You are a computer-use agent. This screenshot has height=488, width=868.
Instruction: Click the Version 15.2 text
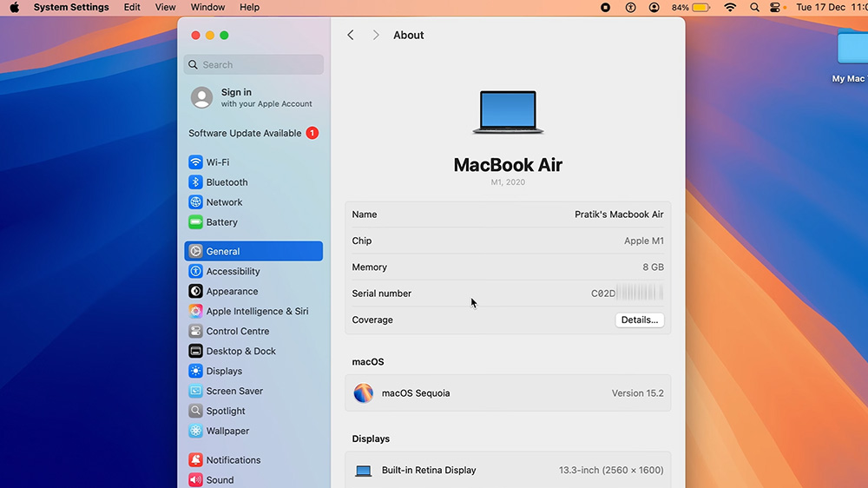pos(638,393)
